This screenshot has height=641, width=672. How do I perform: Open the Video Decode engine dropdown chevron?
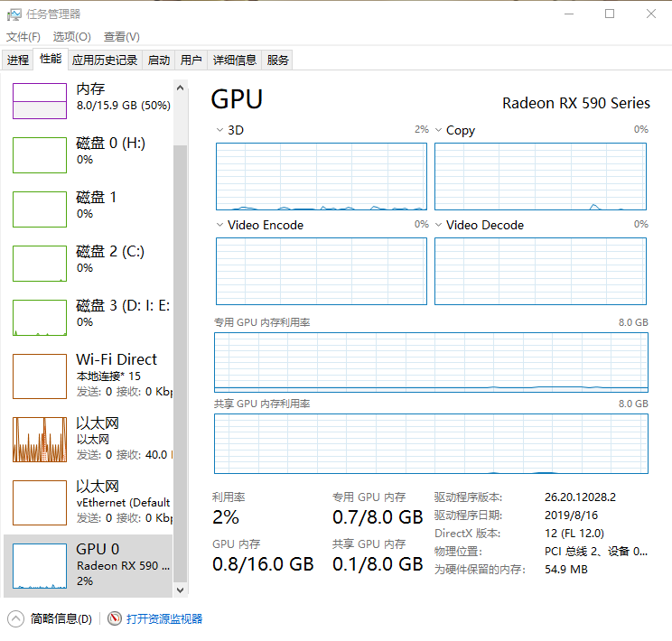(x=438, y=225)
